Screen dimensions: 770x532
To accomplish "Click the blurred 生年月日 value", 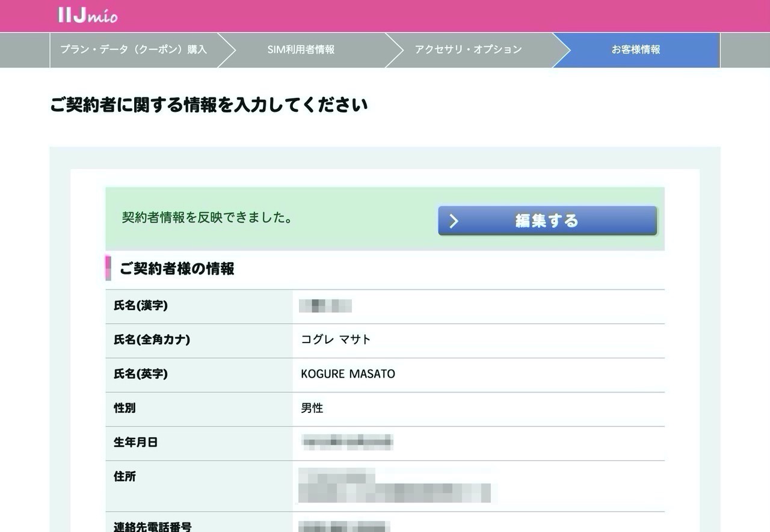I will 347,442.
